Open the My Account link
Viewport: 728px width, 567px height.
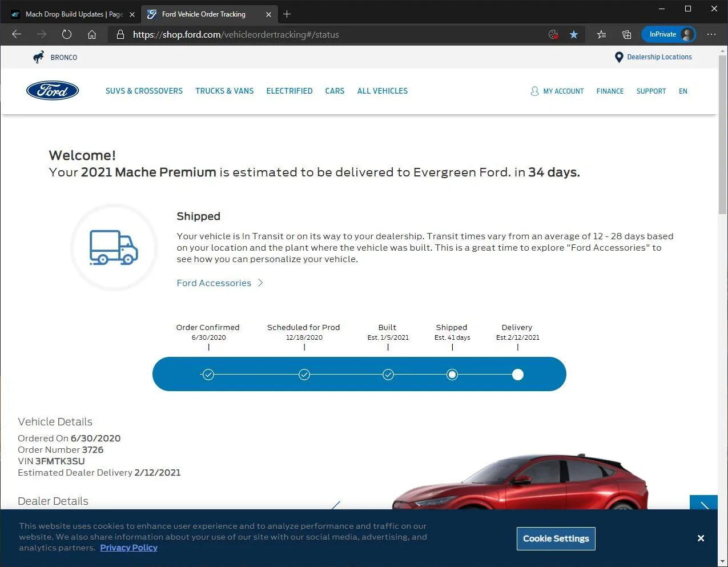564,91
